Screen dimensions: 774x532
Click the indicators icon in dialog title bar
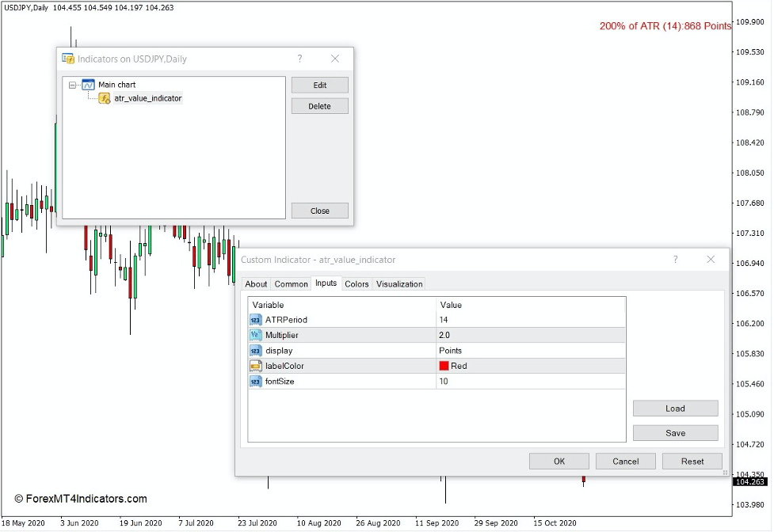tap(67, 58)
